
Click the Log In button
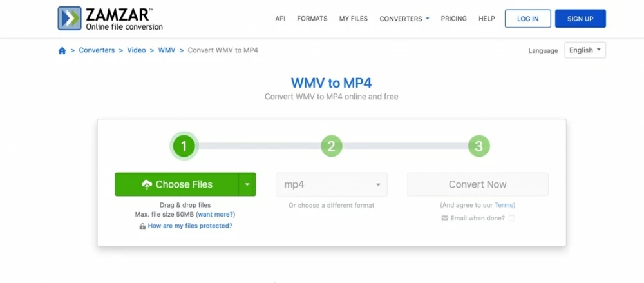[x=527, y=19]
